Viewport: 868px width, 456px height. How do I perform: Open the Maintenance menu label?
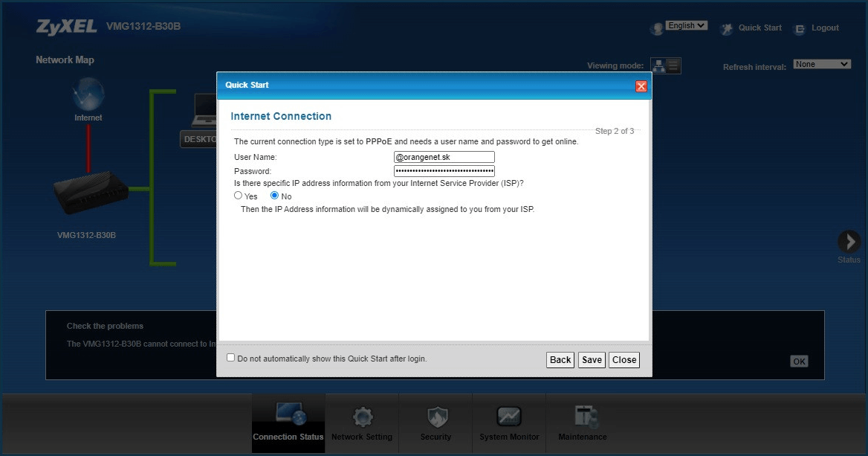click(583, 437)
